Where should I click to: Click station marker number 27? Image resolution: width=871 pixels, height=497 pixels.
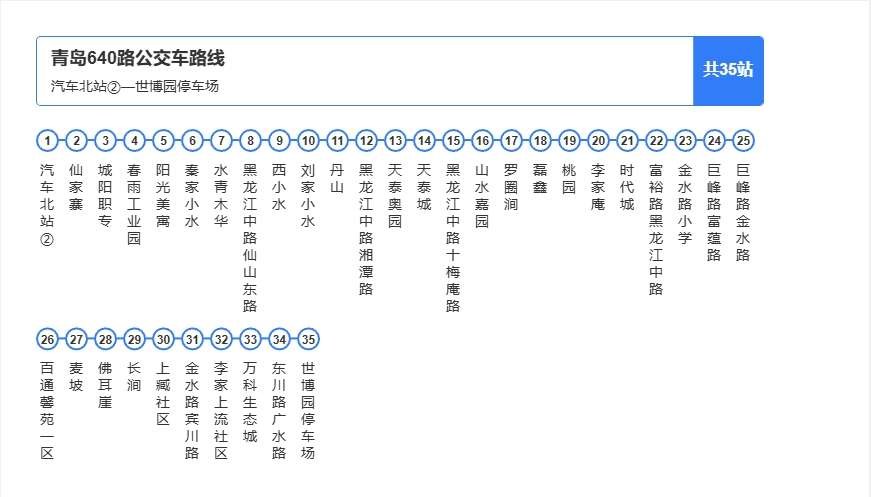pyautogui.click(x=77, y=339)
